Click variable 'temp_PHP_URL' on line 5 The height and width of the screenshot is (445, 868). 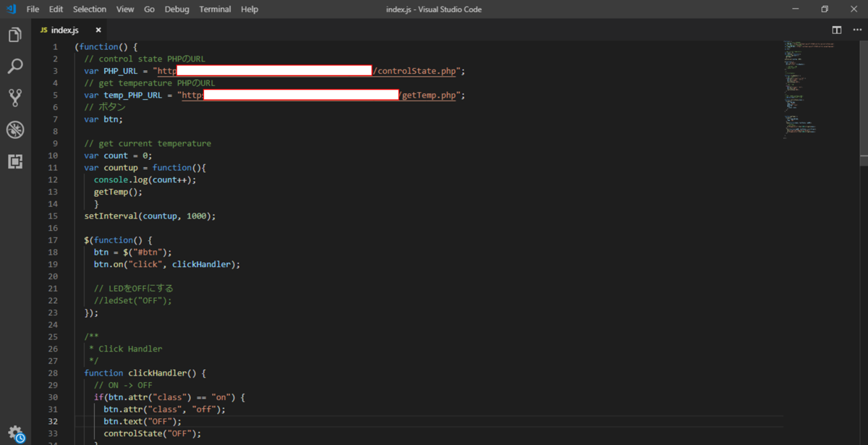click(132, 95)
